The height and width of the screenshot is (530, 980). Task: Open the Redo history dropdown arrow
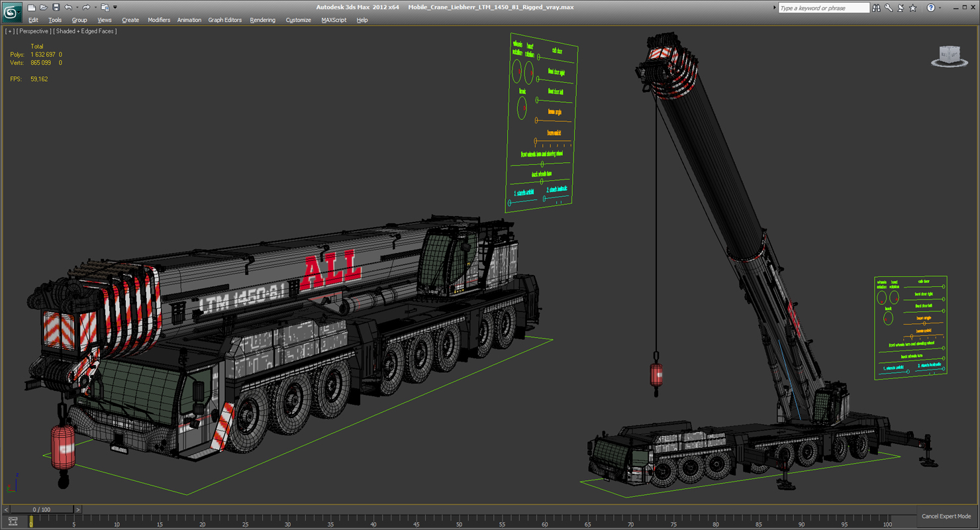94,7
